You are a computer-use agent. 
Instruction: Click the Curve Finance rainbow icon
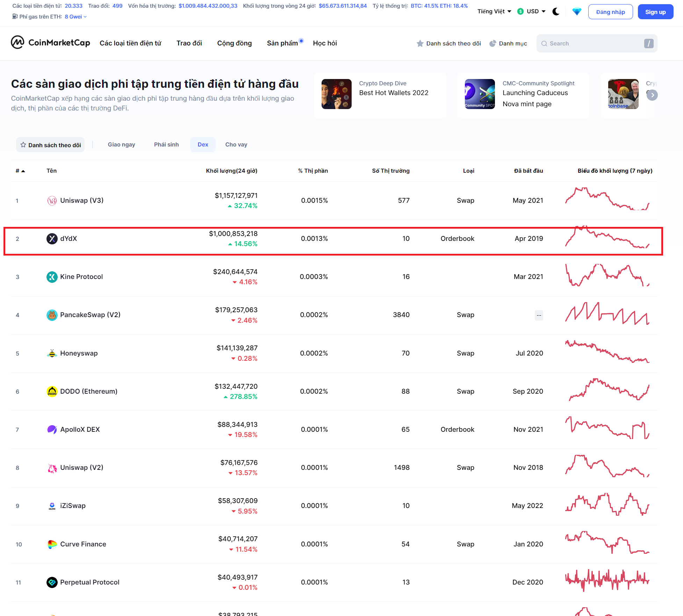pos(52,544)
